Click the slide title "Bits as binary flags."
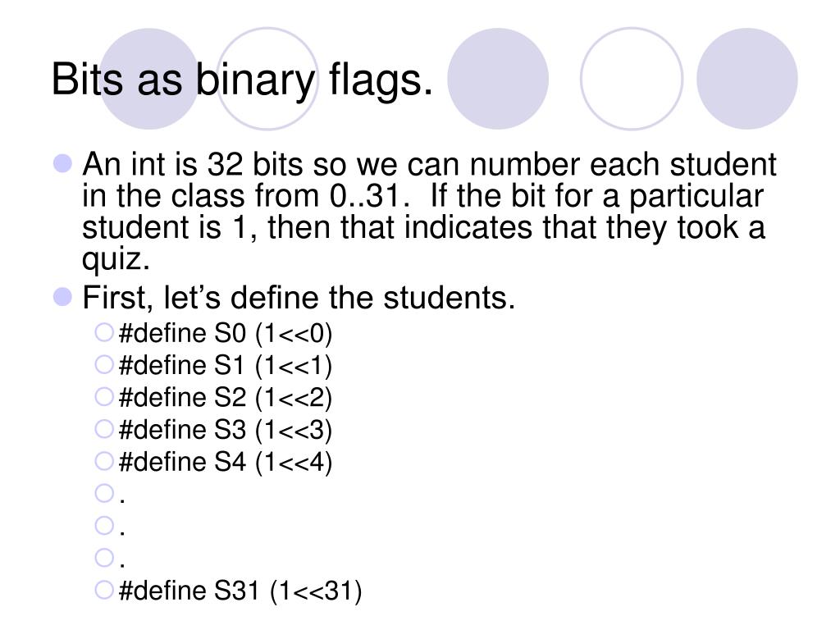The height and width of the screenshot is (630, 840). pyautogui.click(x=242, y=81)
